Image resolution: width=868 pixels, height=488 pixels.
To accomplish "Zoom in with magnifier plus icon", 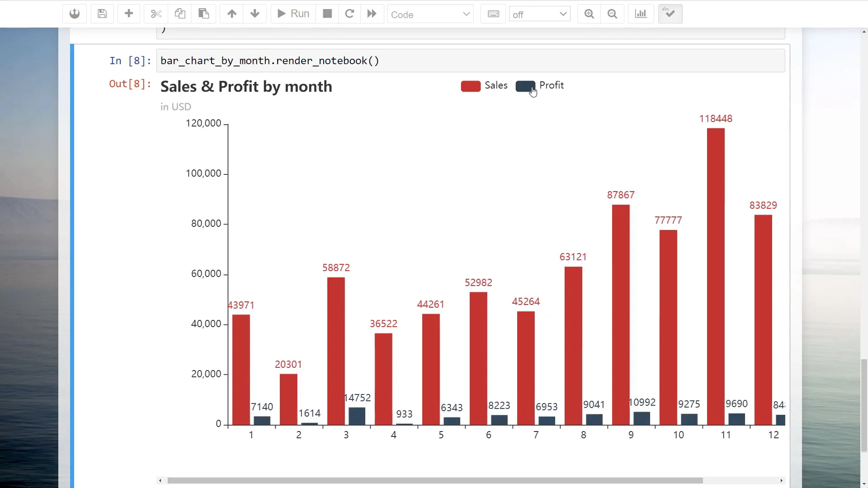I will (x=589, y=14).
